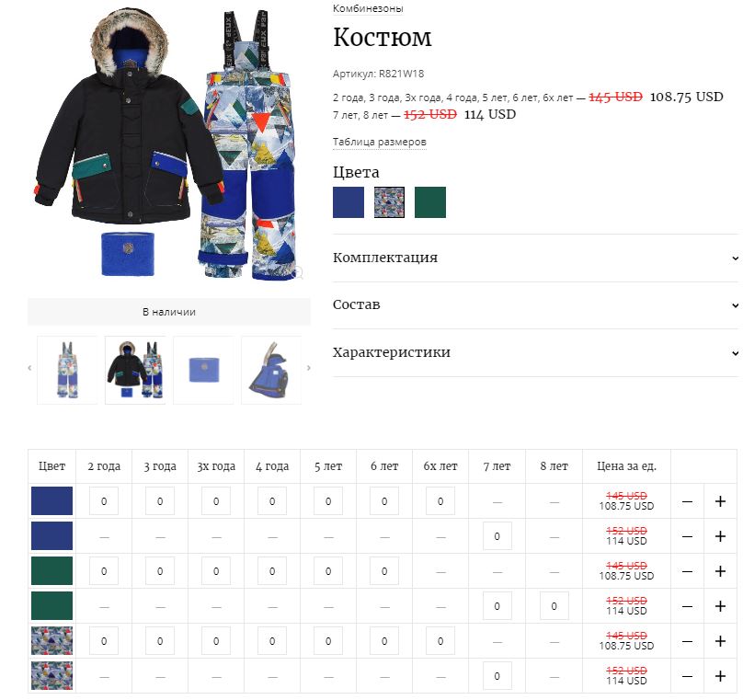Expand the Комплектация section
743x700 pixels.
535,258
